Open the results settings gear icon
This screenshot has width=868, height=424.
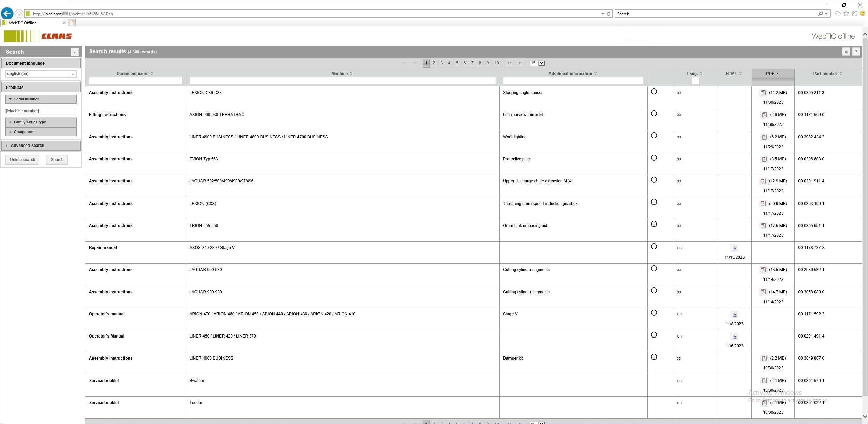click(x=846, y=52)
